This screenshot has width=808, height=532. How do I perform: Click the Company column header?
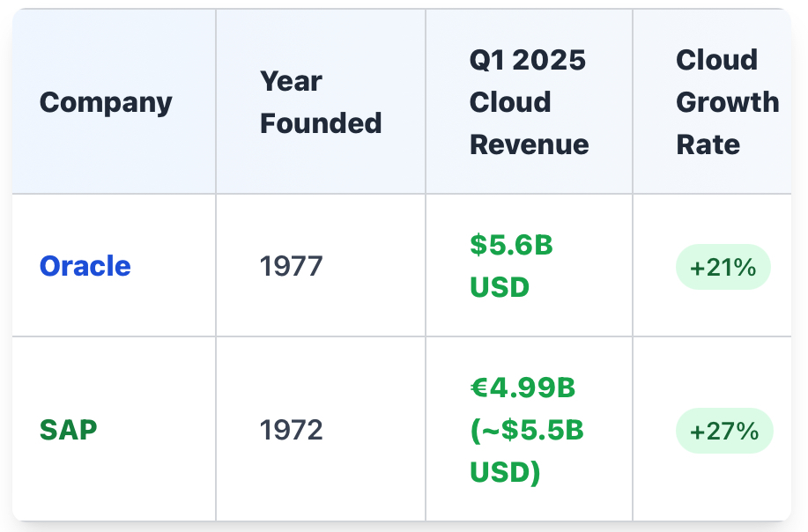tap(106, 102)
